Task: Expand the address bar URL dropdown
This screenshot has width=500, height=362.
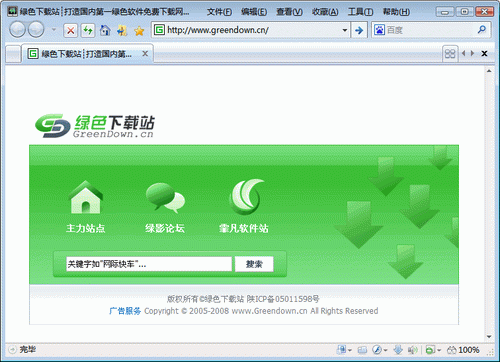Action: point(345,30)
